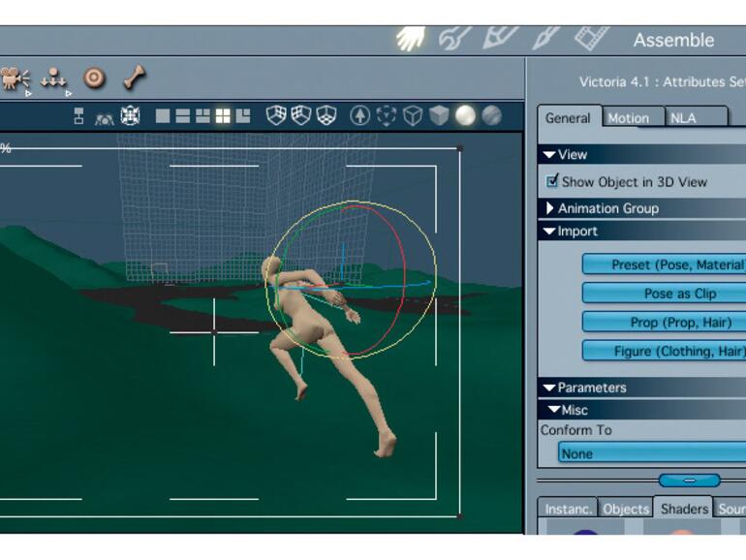Click the Victoria 4.1 : Attributes title

(663, 81)
